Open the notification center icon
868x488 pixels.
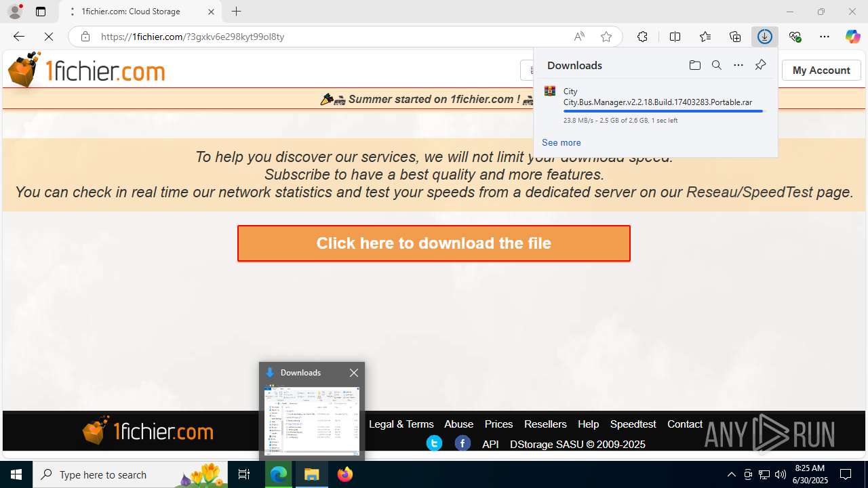(x=846, y=474)
